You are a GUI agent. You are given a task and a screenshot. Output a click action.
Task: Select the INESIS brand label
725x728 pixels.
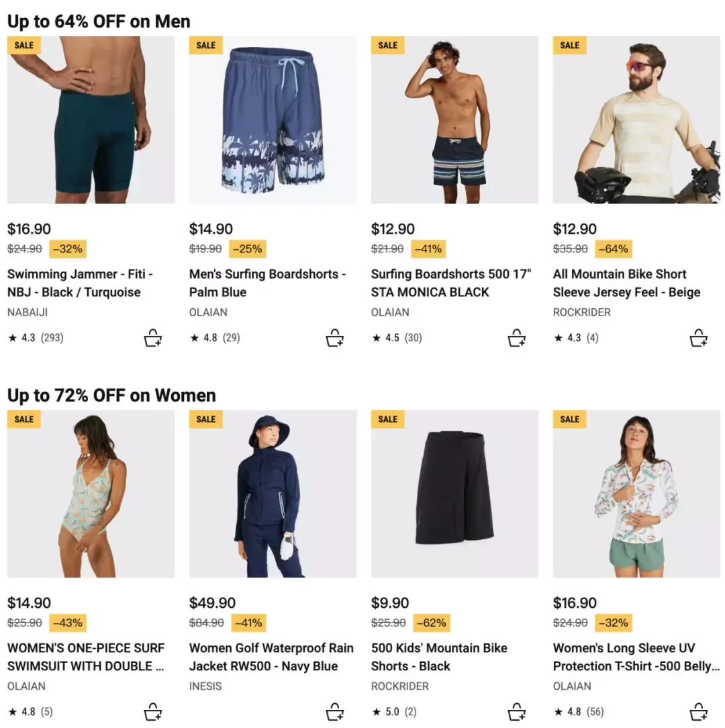coord(205,686)
